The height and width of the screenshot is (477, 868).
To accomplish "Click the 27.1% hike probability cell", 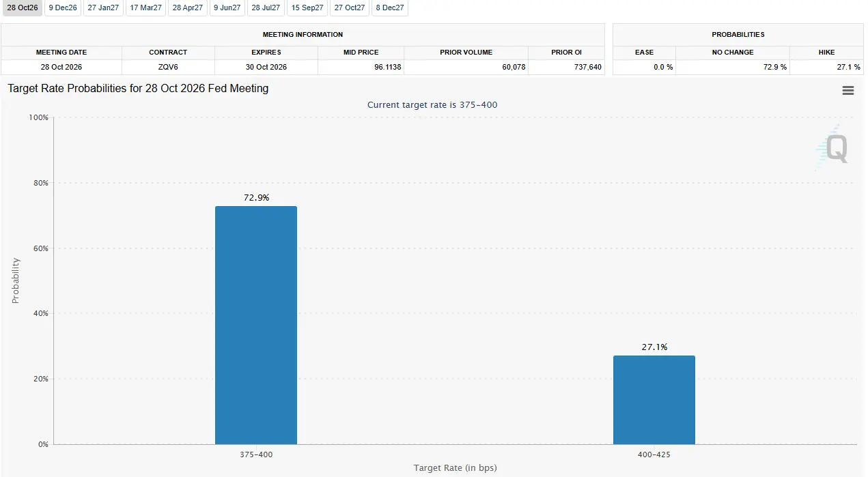I will point(826,67).
